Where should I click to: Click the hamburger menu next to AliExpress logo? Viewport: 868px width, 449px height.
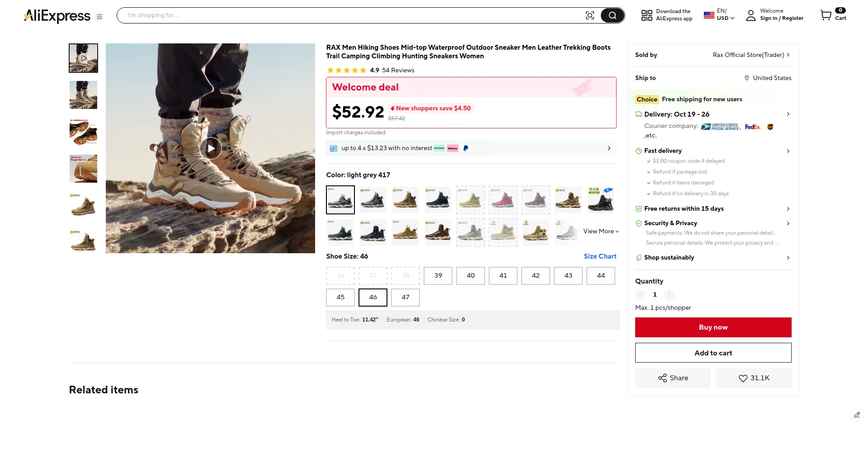(99, 17)
